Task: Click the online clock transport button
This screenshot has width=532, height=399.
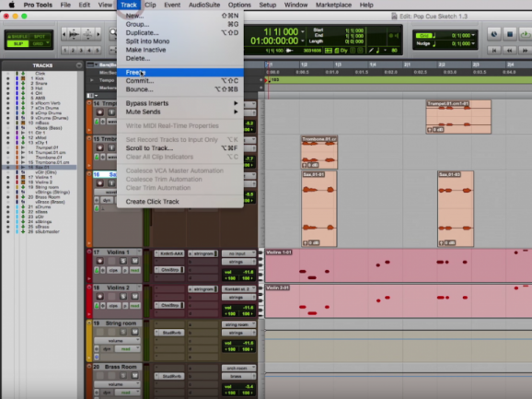Action: click(x=494, y=34)
